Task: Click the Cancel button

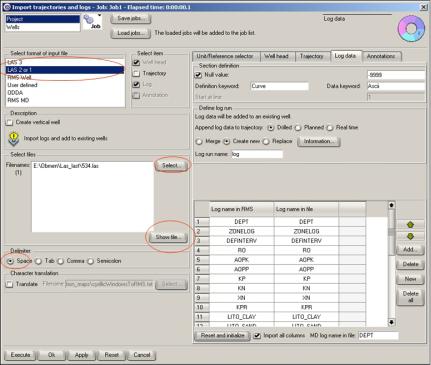Action: 142,355
